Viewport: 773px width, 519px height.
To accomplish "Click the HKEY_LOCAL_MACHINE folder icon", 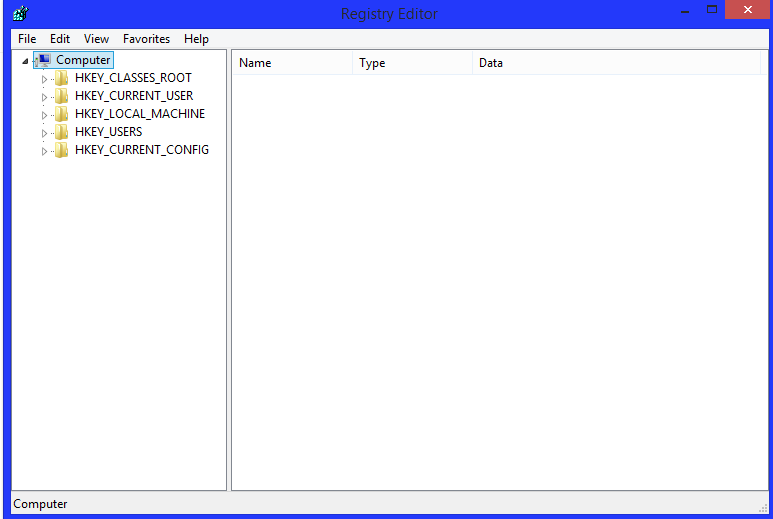I will pos(62,114).
